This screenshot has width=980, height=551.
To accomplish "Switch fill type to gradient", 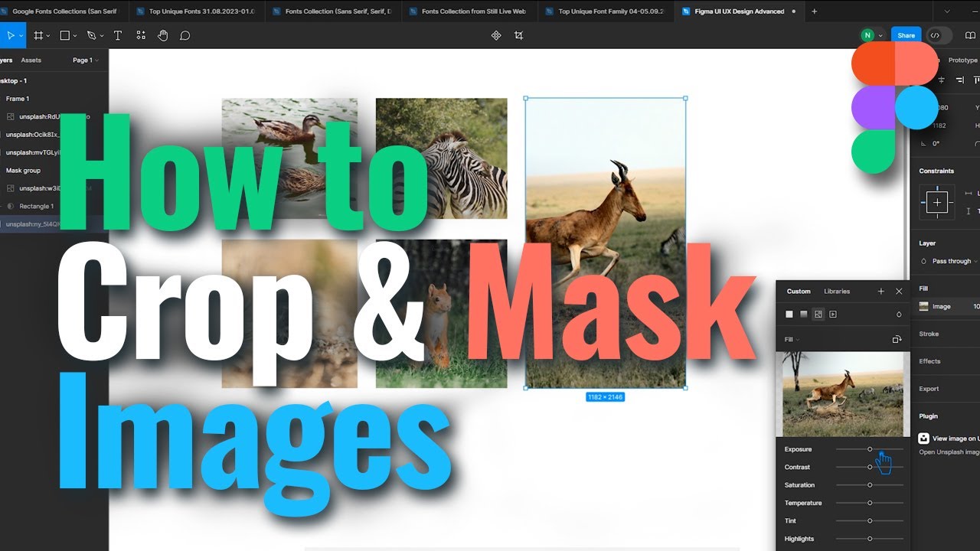I will 804,314.
